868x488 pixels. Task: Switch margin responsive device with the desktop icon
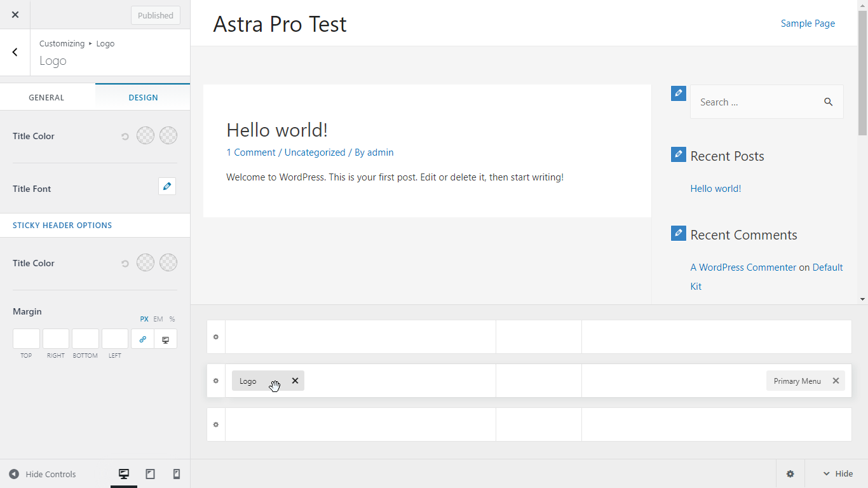166,339
